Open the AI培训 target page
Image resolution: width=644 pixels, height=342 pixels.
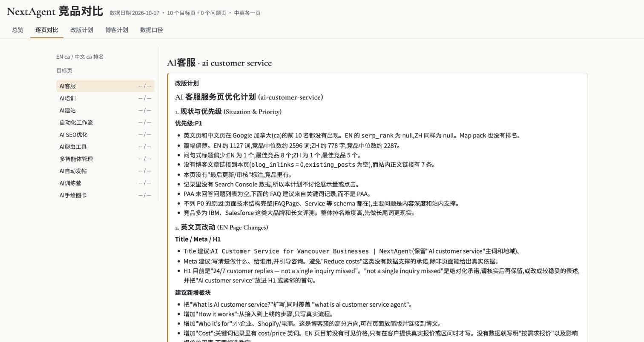pos(105,98)
